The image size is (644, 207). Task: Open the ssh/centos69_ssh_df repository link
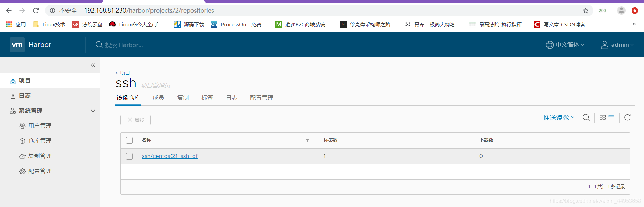[170, 156]
